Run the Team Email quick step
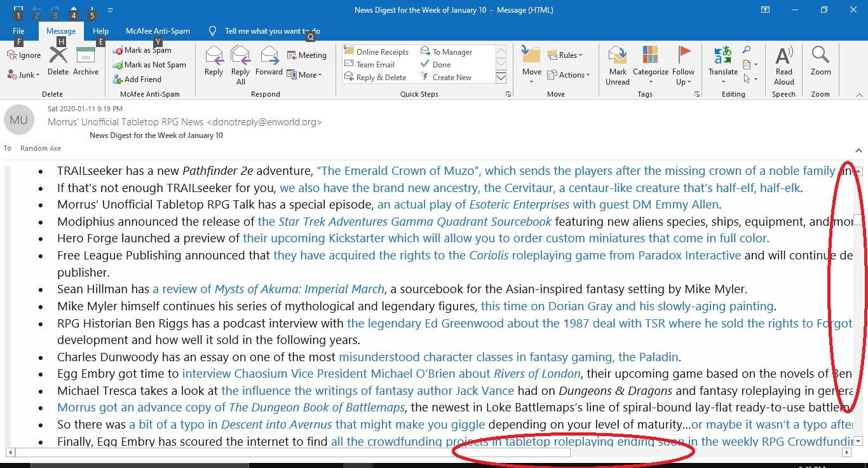 pyautogui.click(x=370, y=64)
